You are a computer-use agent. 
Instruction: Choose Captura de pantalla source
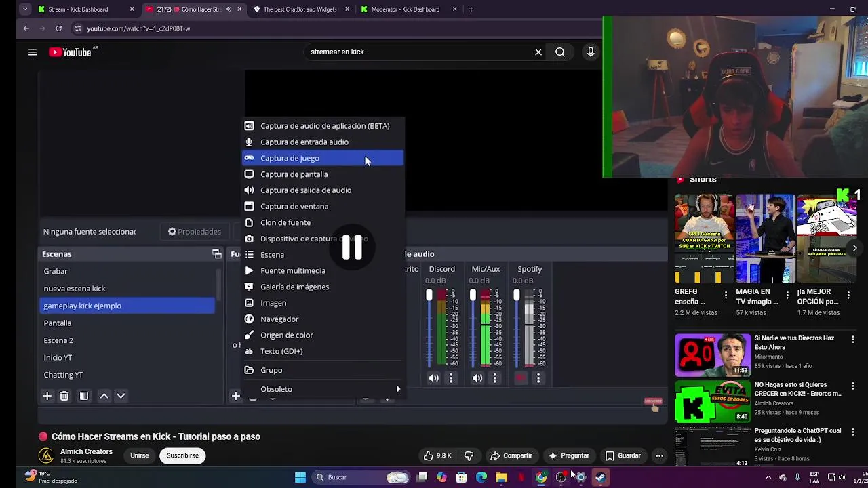pos(323,174)
